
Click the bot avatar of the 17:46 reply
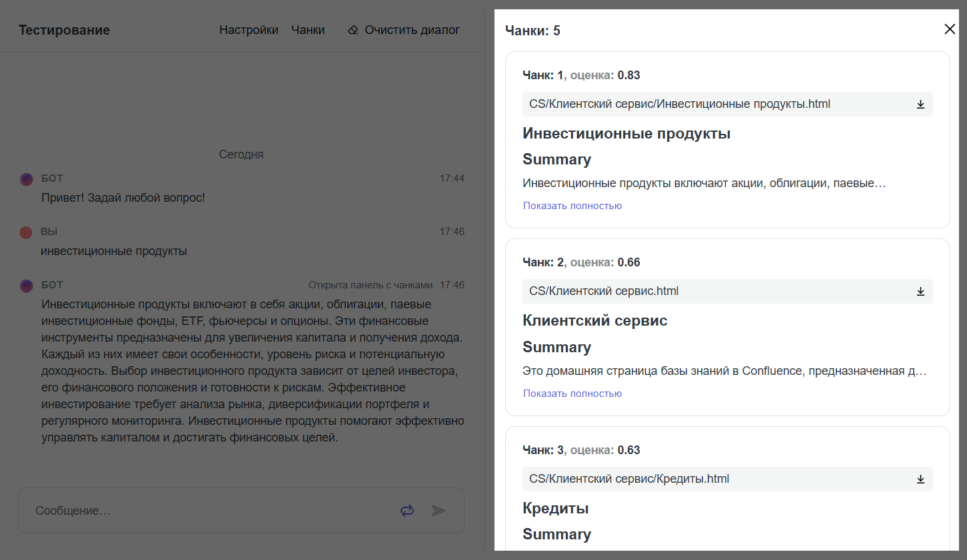(x=27, y=286)
